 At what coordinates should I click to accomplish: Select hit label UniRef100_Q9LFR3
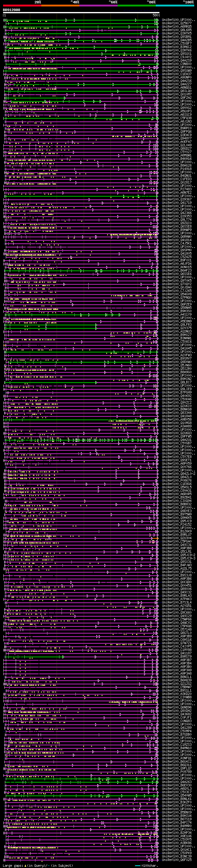point(177,325)
